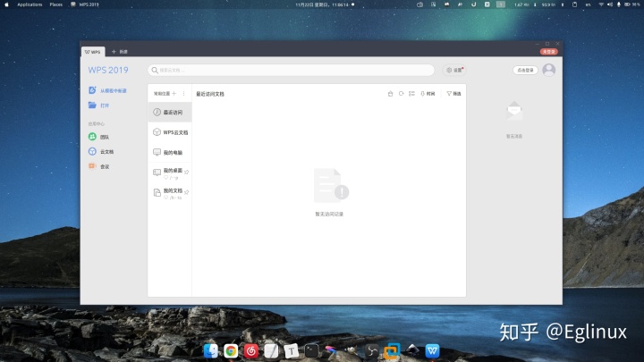The image size is (644, 362).
Task: Click the envelope message icon
Action: pos(514,111)
